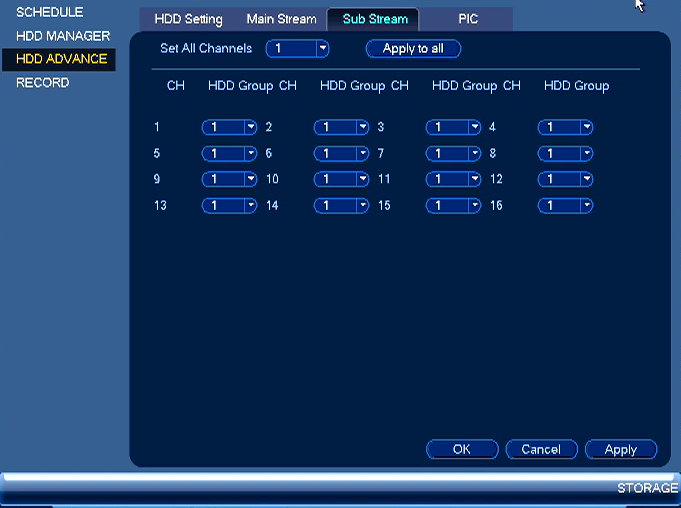Open HDD Group dropdown for channel 8
The width and height of the screenshot is (681, 508).
[565, 153]
